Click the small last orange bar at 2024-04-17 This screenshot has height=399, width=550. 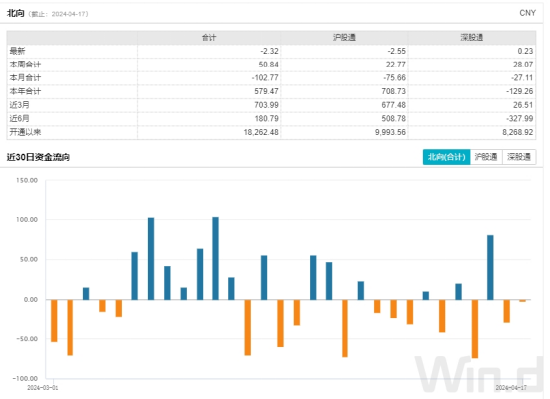(523, 300)
